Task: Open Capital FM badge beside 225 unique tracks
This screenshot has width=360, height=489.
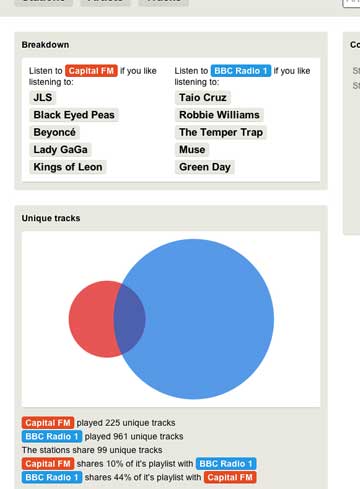Action: coord(48,423)
